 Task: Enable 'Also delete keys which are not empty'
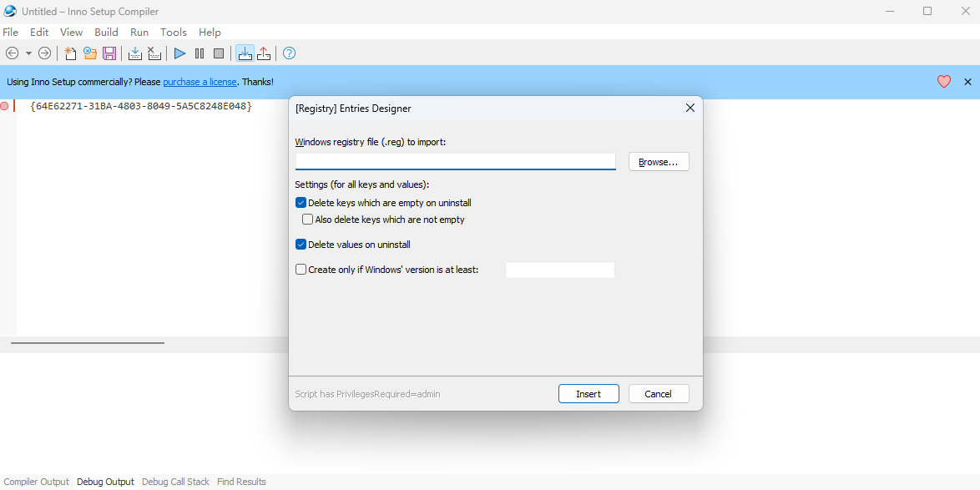[307, 219]
